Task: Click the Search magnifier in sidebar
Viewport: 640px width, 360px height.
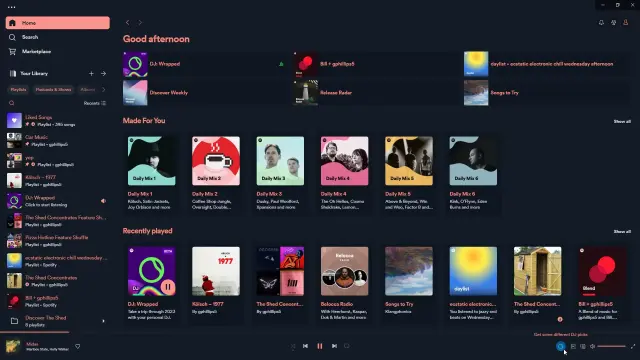Action: pyautogui.click(x=12, y=37)
